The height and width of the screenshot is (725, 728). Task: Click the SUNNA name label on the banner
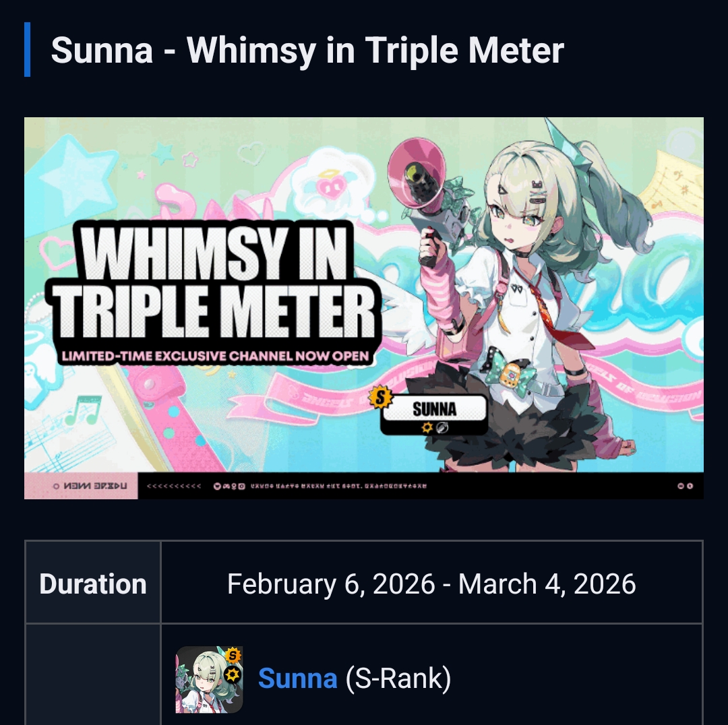coord(434,409)
